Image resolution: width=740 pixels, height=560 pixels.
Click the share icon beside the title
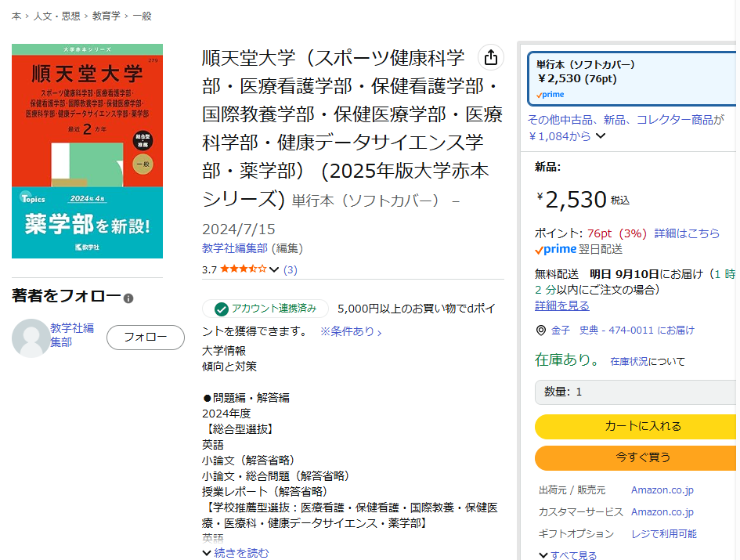coord(490,58)
